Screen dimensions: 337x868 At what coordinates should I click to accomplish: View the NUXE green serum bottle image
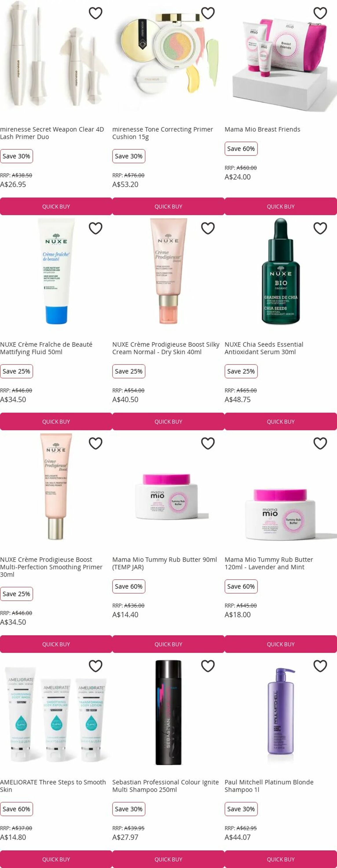point(281,271)
